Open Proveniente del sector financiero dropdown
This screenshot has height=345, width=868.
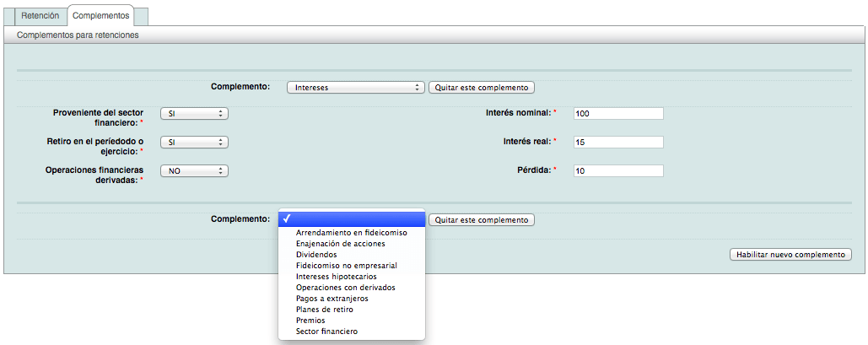[194, 114]
